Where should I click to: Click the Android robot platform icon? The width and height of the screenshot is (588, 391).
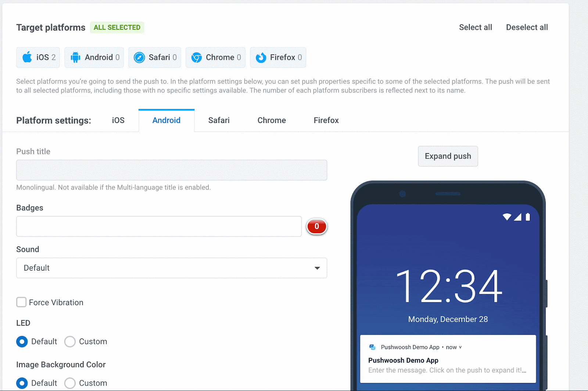tap(75, 57)
